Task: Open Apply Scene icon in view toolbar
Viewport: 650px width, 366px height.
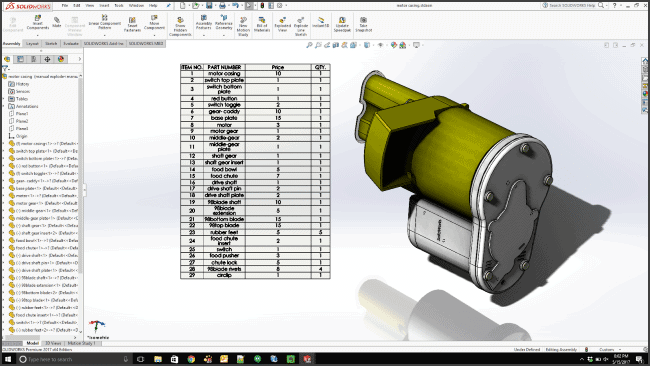Action: 403,45
